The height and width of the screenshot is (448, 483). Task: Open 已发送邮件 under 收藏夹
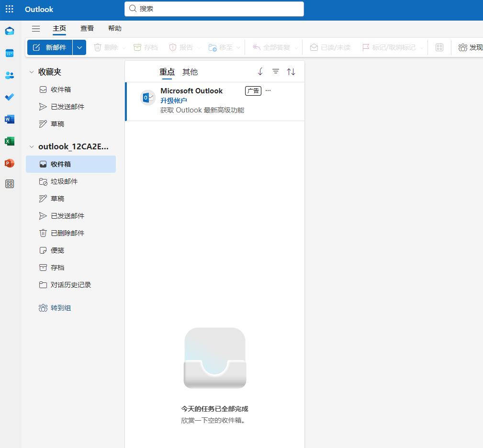(71, 107)
